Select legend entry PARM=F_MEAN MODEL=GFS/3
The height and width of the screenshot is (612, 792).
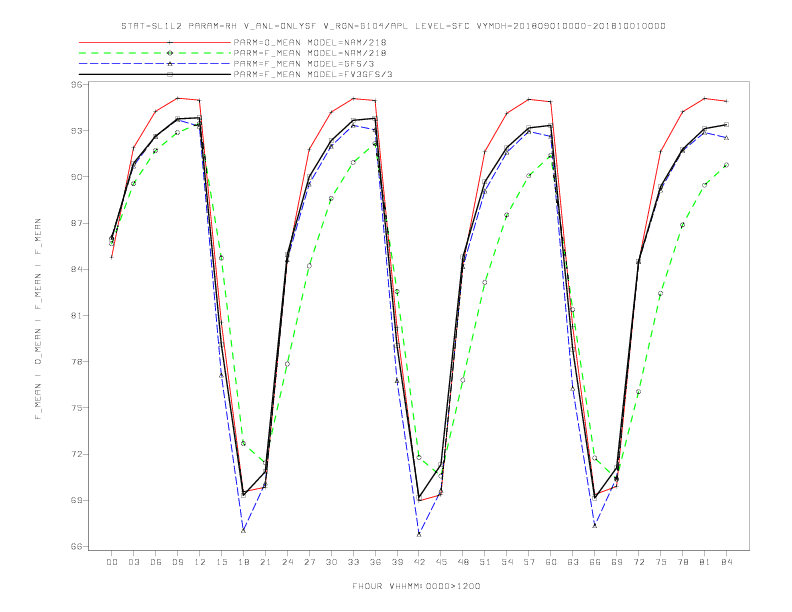[x=304, y=64]
